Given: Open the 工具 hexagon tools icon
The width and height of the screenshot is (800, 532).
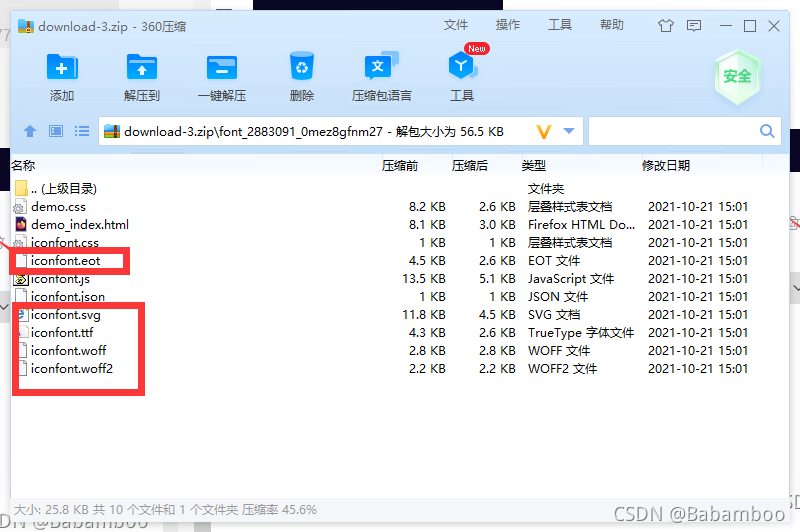Looking at the screenshot, I should tap(463, 66).
